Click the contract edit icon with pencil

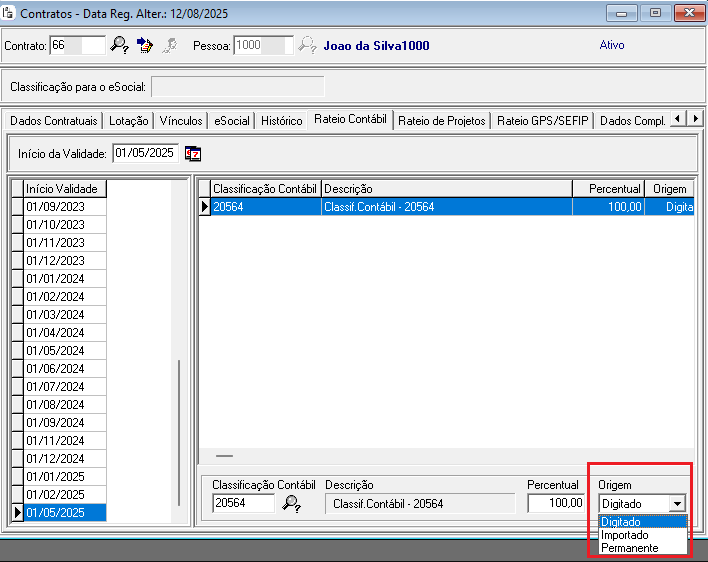click(146, 45)
